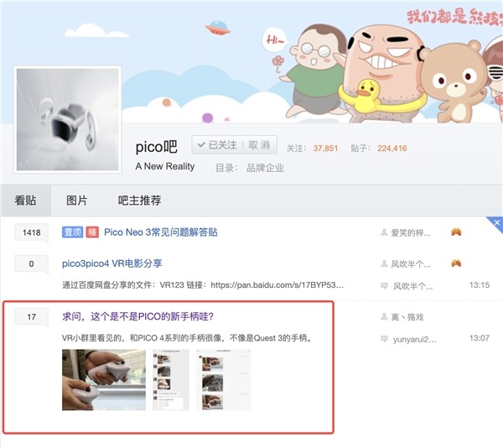
Task: Open the 吧主推荐 tab
Action: (x=139, y=201)
